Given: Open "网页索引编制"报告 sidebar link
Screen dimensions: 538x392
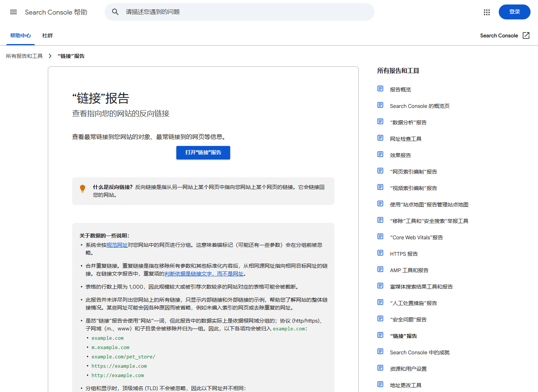Looking at the screenshot, I should pos(414,172).
